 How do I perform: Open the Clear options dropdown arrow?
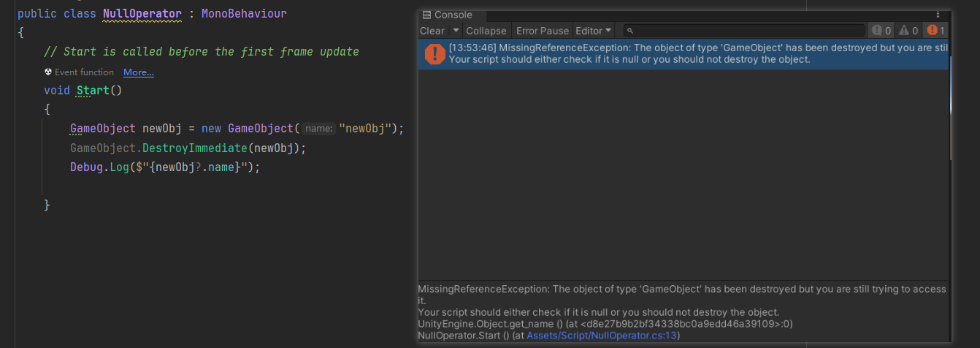[456, 31]
